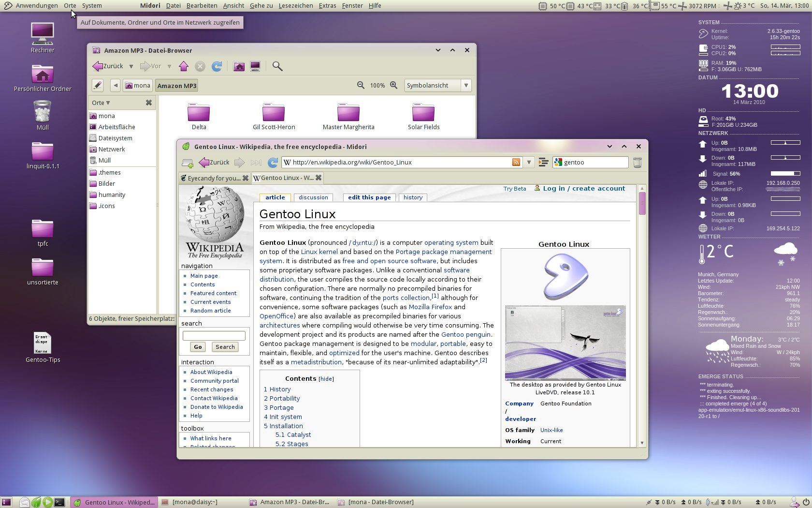The image size is (812, 508).
Task: Open Wikipedia discussion tab
Action: click(313, 197)
